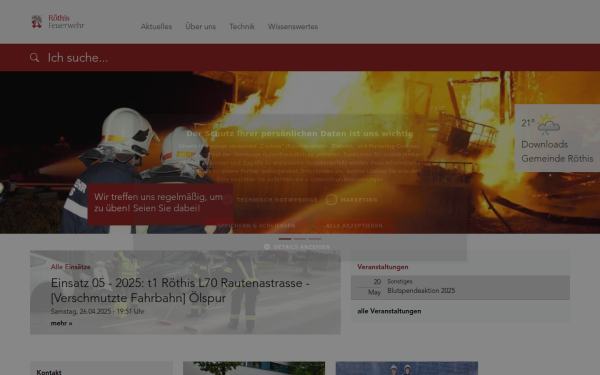Select the first hero slider indicator
The height and width of the screenshot is (375, 600).
[285, 239]
